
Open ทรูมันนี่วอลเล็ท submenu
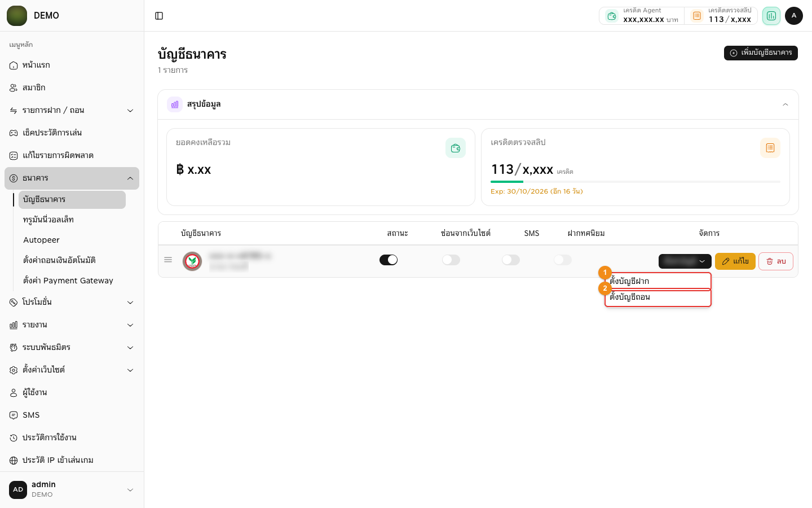pyautogui.click(x=72, y=220)
